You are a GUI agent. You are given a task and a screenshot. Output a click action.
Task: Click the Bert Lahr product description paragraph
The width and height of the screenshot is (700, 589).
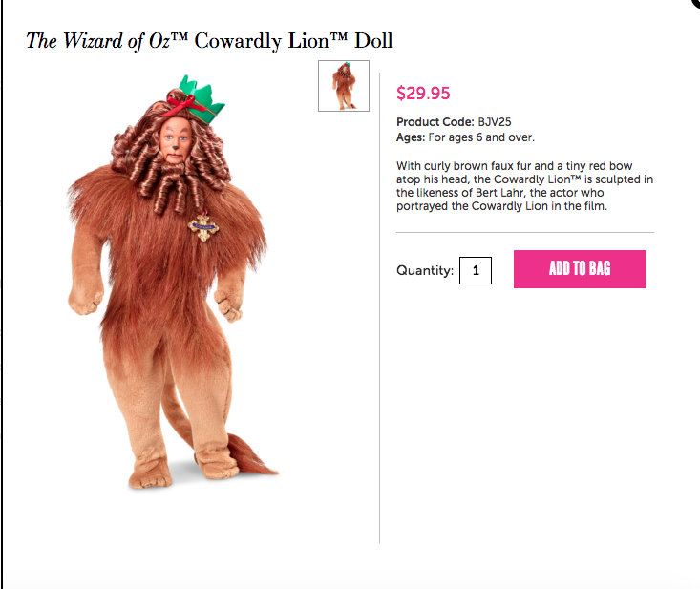click(524, 186)
